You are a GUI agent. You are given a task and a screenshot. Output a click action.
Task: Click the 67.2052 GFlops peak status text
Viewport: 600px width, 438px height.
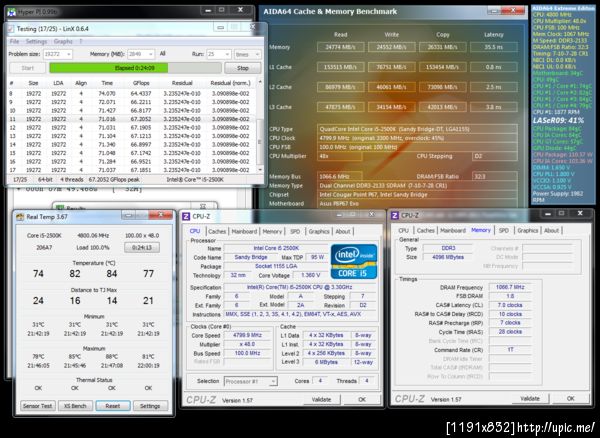(114, 179)
